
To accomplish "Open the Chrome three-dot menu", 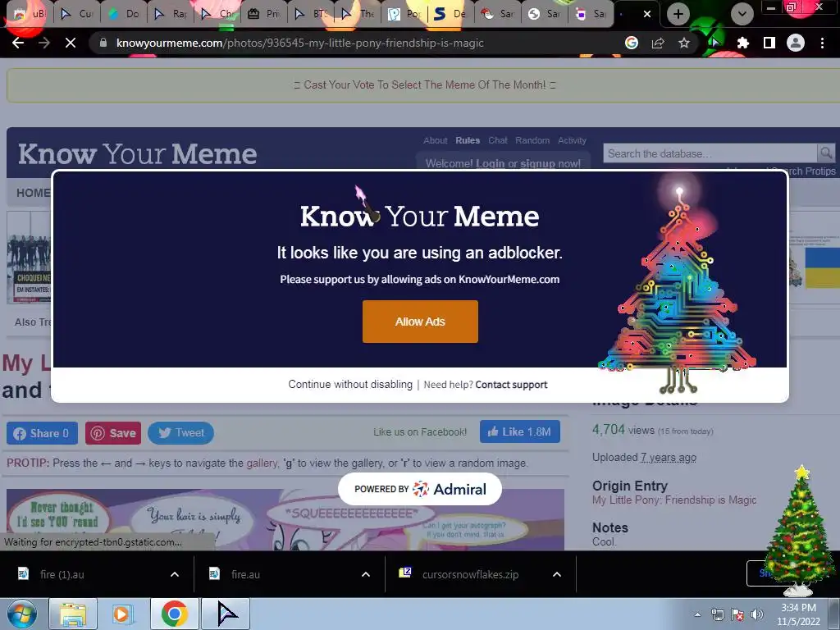I will coord(822,43).
